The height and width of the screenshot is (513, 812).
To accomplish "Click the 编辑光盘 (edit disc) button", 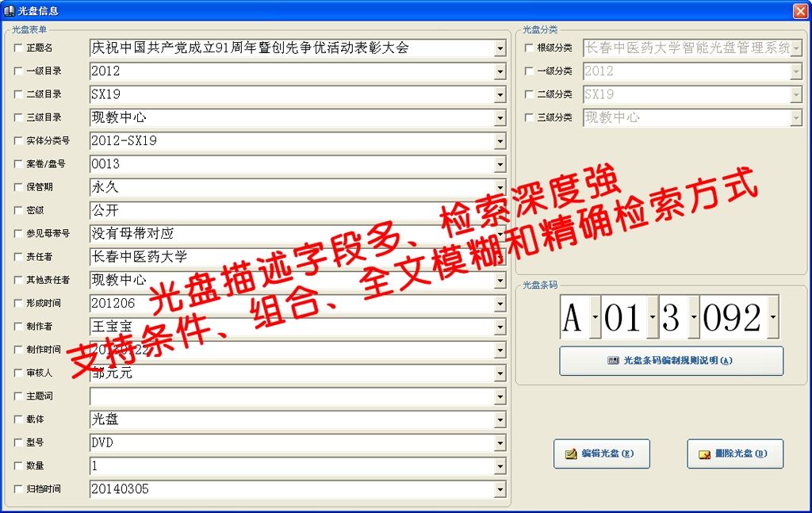I will coord(601,454).
